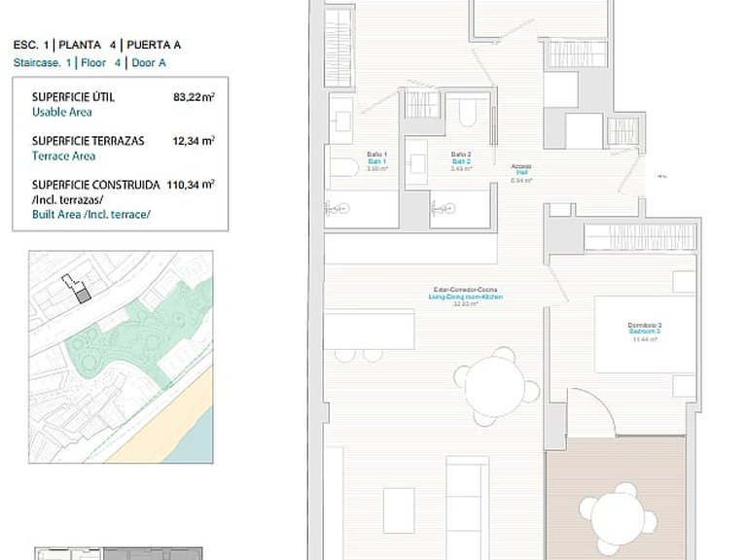Click the "Acceso" room label
Image resolution: width=747 pixels, height=560 pixels.
[521, 166]
